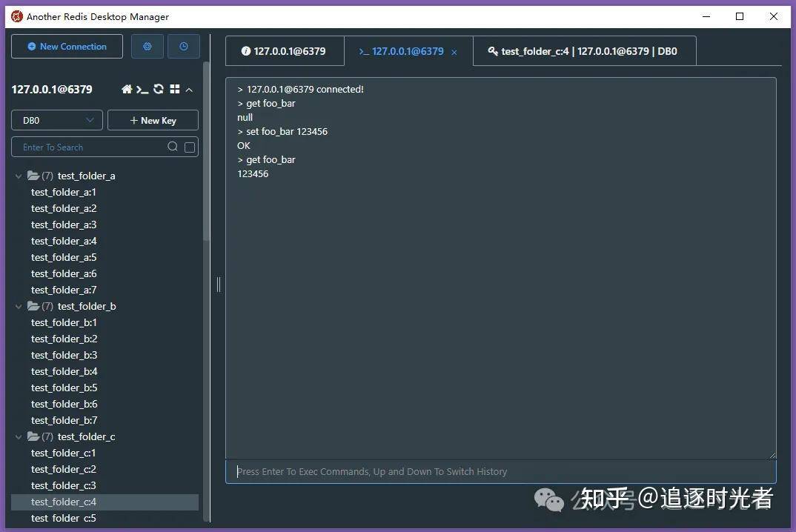The width and height of the screenshot is (796, 532).
Task: Select key test_folder_b:3
Action: (x=64, y=355)
